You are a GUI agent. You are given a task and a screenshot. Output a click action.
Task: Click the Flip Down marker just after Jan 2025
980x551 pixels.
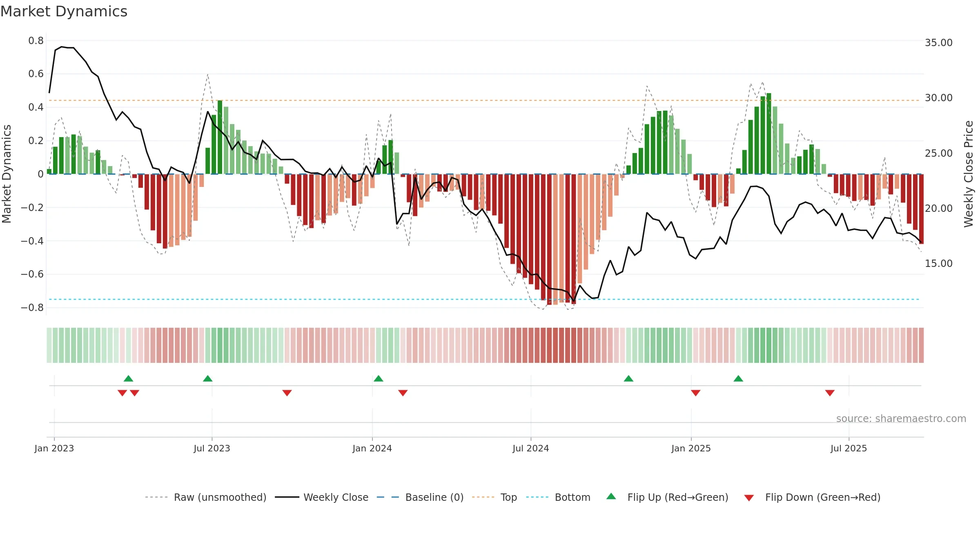[x=696, y=393]
